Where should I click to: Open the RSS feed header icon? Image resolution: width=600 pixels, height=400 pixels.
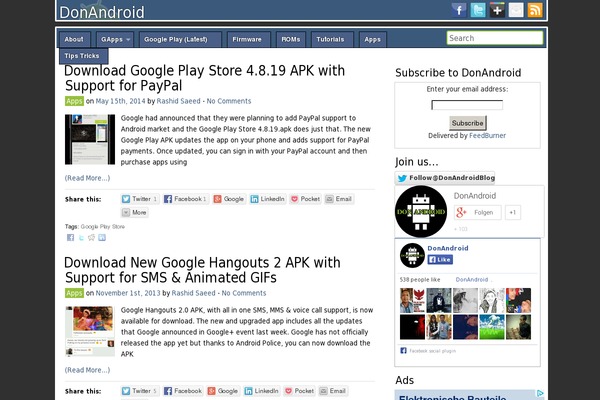click(535, 10)
